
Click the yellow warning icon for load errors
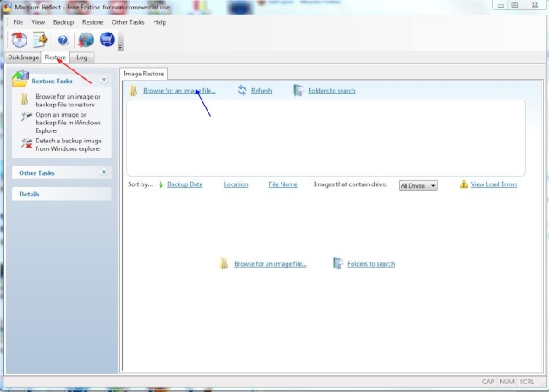463,184
